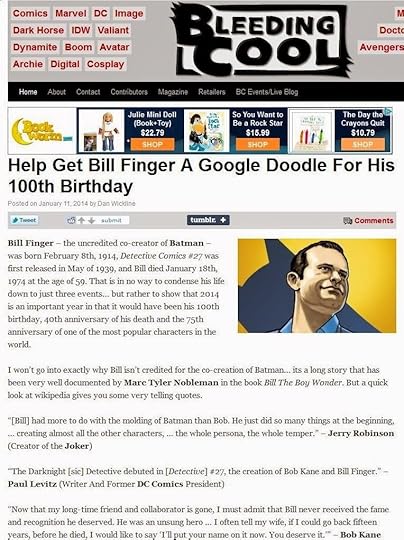
Task: Share the article on tumblr
Action: 208,220
